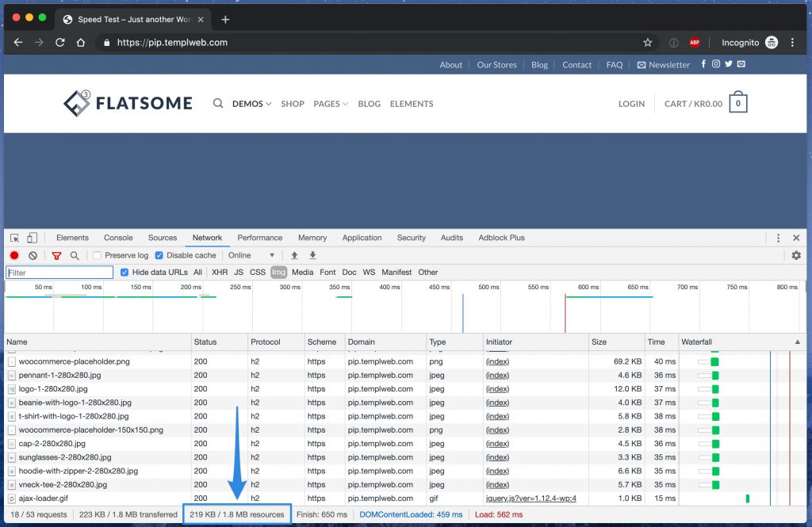Uncheck the Disable cache checkbox
Screen dimensions: 812x527
(x=159, y=255)
